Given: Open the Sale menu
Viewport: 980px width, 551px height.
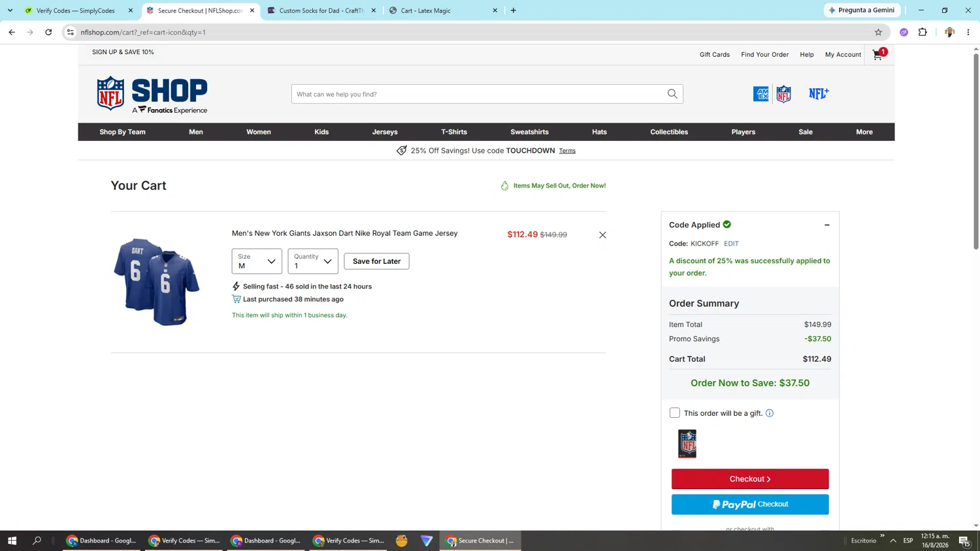Looking at the screenshot, I should [x=806, y=132].
